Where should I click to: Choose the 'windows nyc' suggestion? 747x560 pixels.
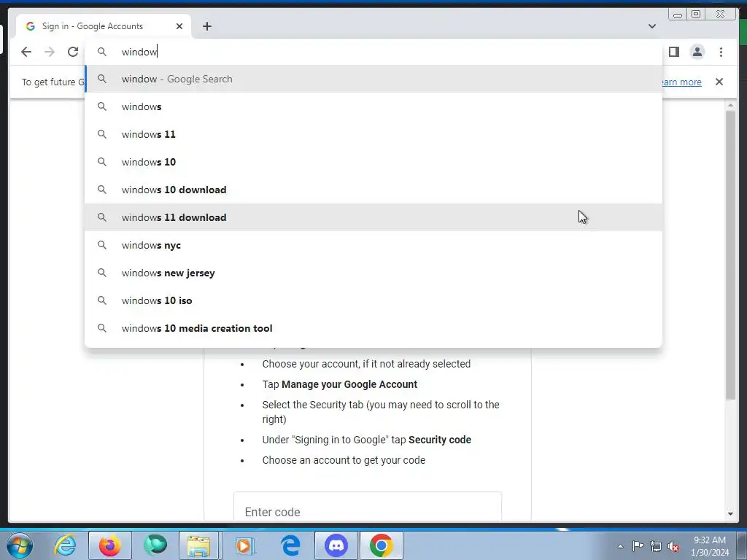click(x=373, y=245)
